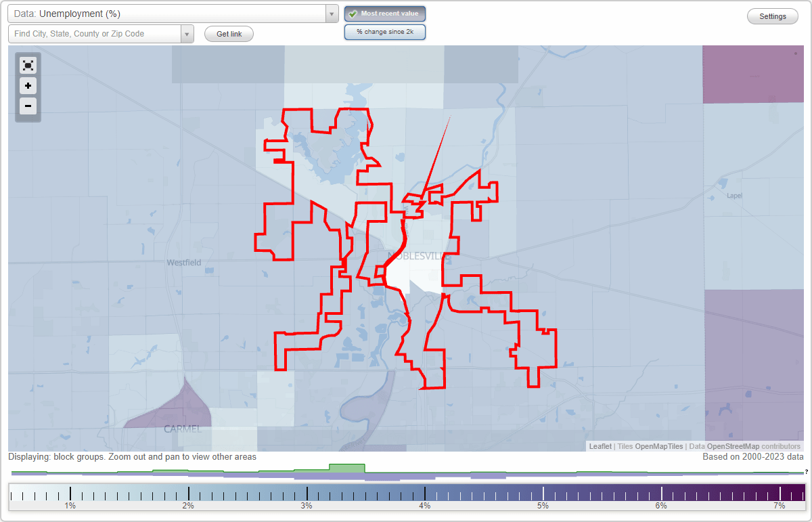Toggle the Most recent value display
Image resolution: width=812 pixels, height=522 pixels.
point(385,14)
